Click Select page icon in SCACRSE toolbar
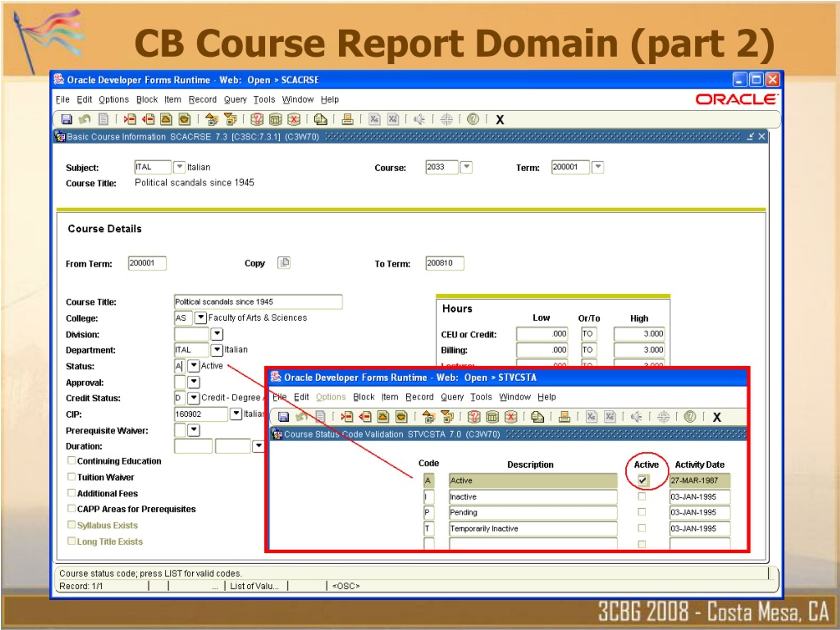 tap(103, 119)
